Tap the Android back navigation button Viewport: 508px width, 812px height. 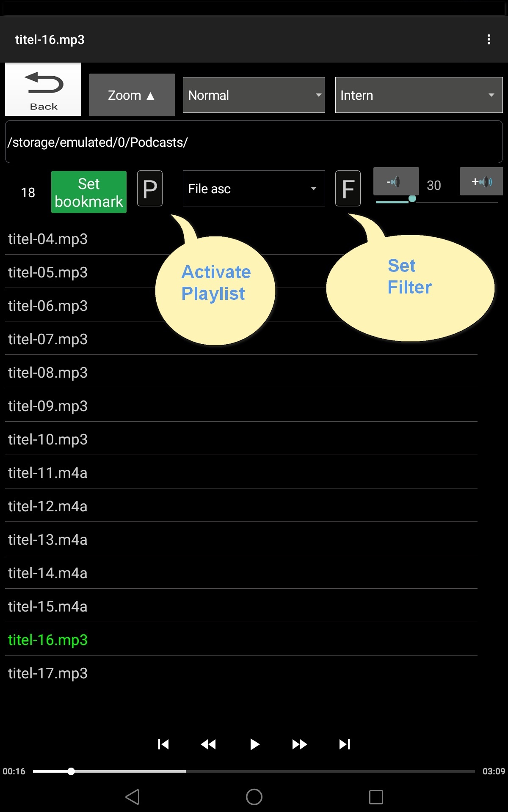[x=133, y=797]
